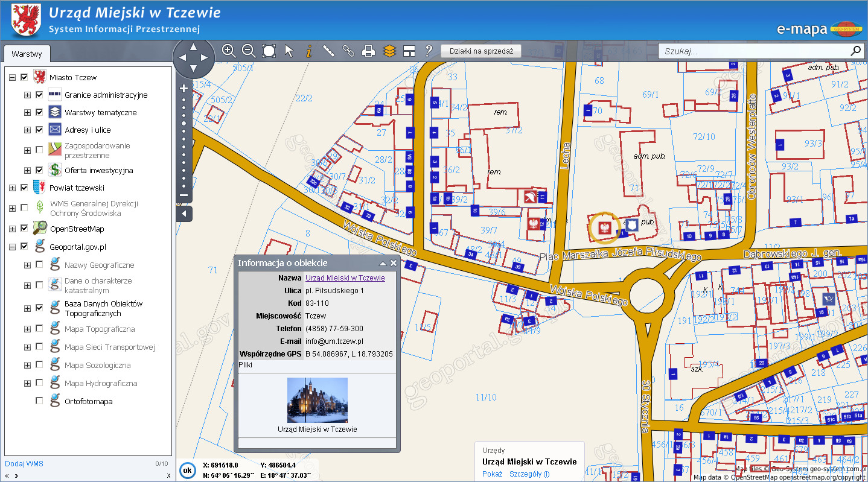The image size is (868, 482).
Task: Collapse the Miasto Tczew tree node
Action: pyautogui.click(x=12, y=77)
